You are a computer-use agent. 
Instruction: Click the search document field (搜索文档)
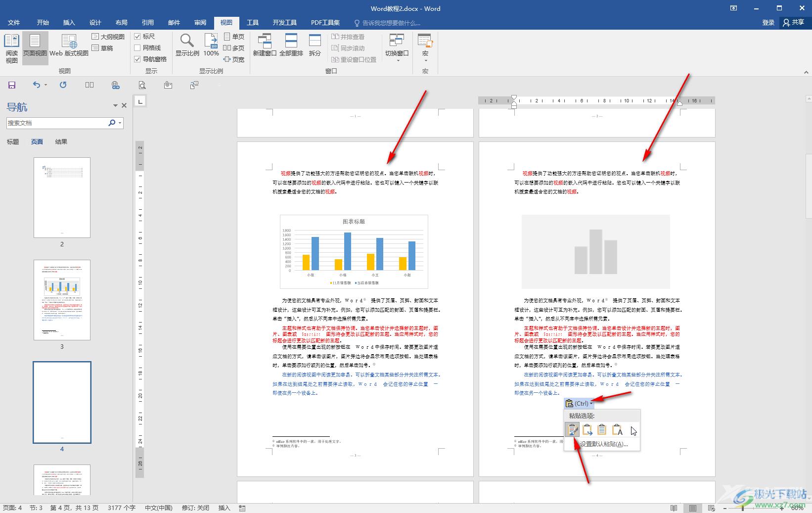click(x=57, y=123)
